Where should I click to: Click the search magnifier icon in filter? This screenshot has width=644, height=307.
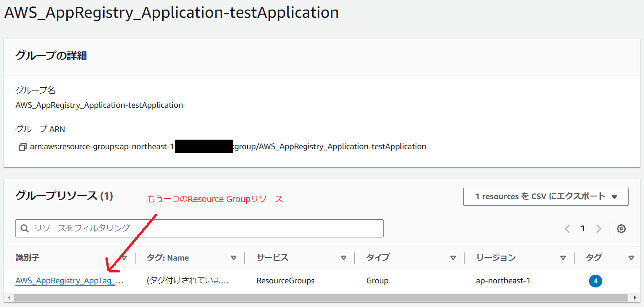[x=25, y=228]
